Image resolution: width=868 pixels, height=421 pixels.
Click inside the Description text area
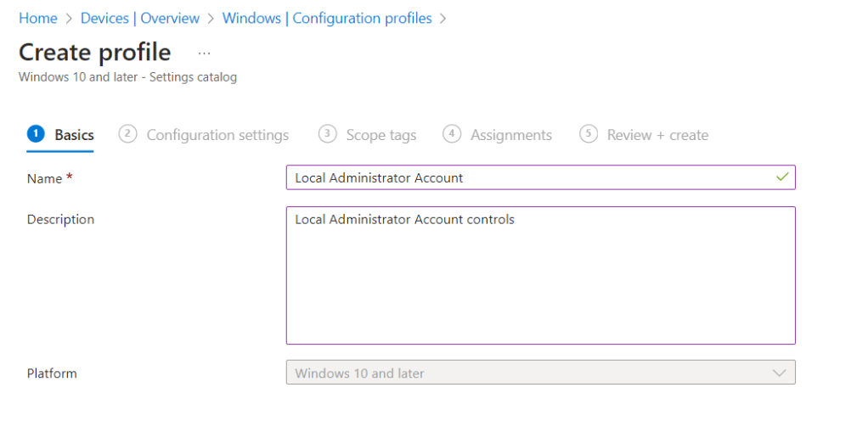tap(540, 275)
